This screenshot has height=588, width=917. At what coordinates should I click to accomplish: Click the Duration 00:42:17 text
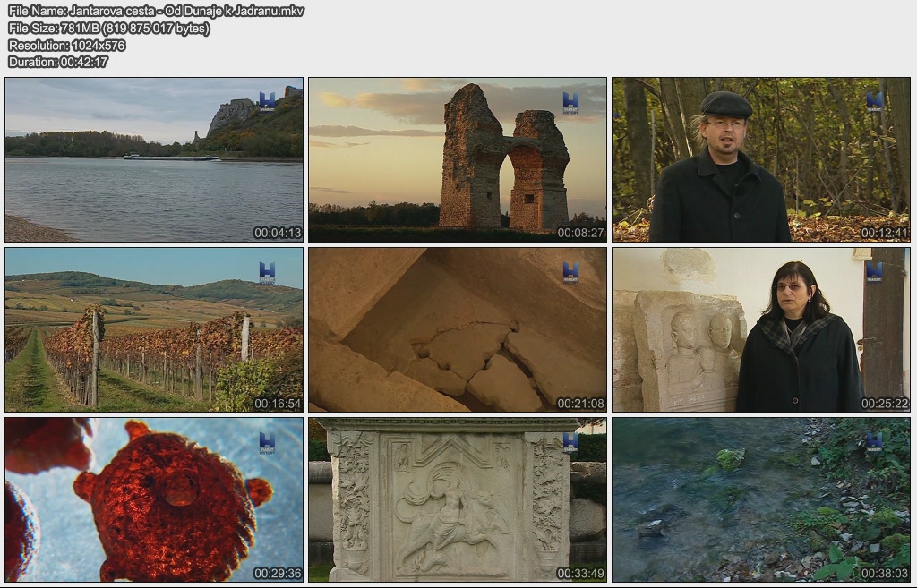[58, 62]
